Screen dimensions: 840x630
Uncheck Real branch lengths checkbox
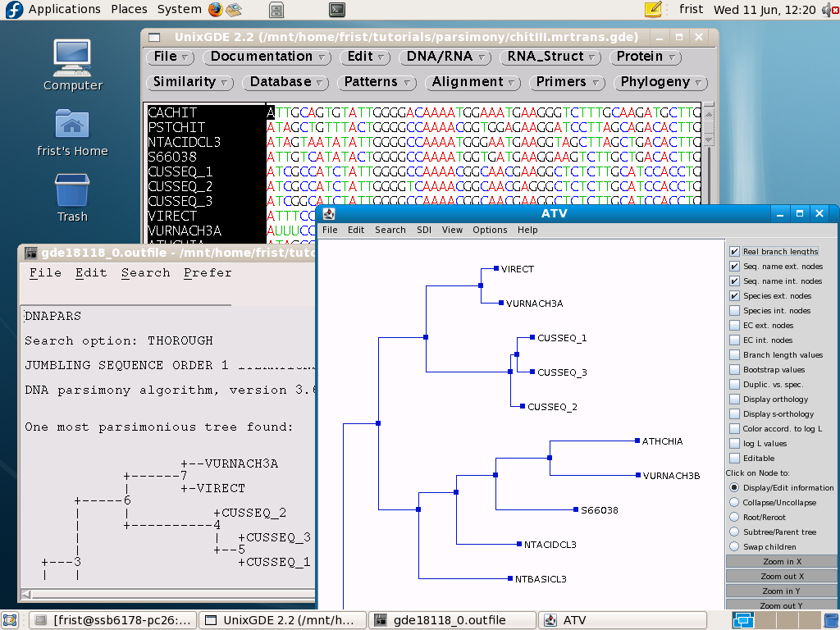coord(735,252)
